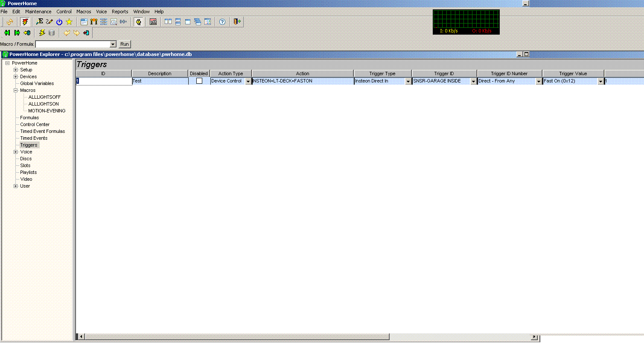This screenshot has height=353, width=644.
Task: Open the Macros menu
Action: [x=84, y=12]
